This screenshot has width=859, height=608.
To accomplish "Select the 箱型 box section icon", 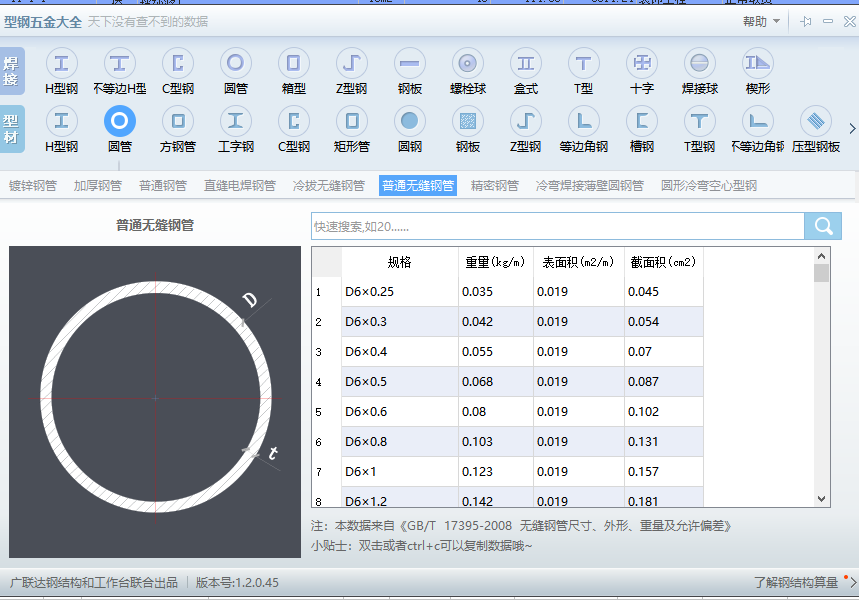I will pyautogui.click(x=294, y=64).
